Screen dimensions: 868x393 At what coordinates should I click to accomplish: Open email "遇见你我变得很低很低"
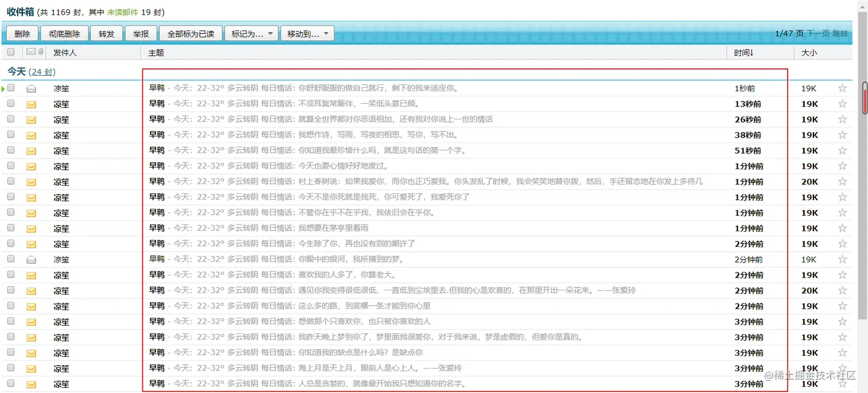(x=467, y=290)
